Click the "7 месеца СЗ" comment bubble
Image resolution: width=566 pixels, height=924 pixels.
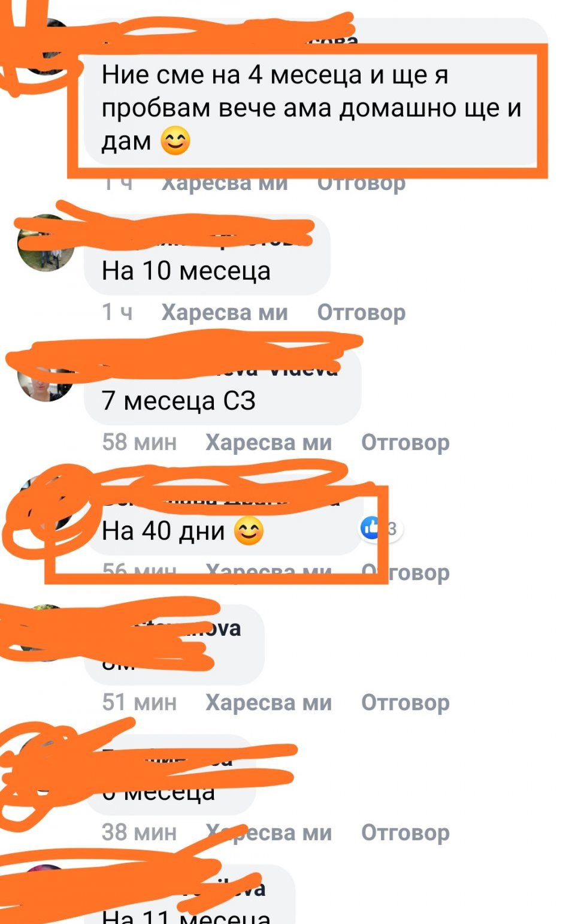pyautogui.click(x=223, y=385)
